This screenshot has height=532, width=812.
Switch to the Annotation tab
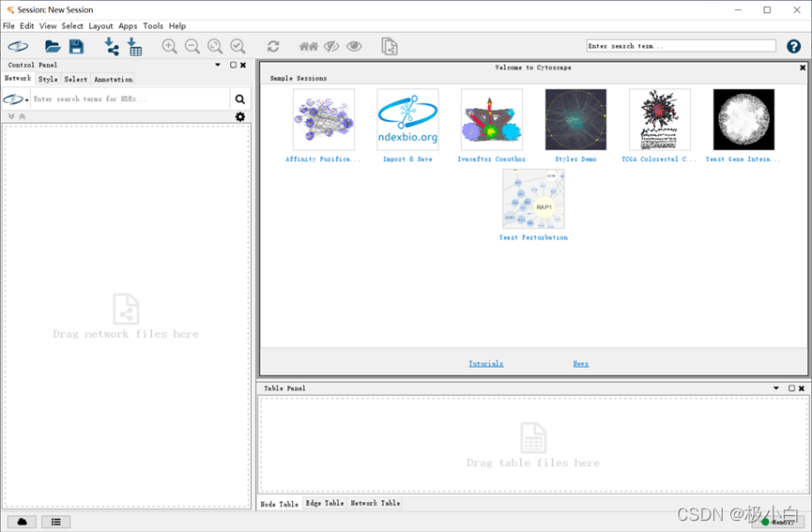point(113,79)
